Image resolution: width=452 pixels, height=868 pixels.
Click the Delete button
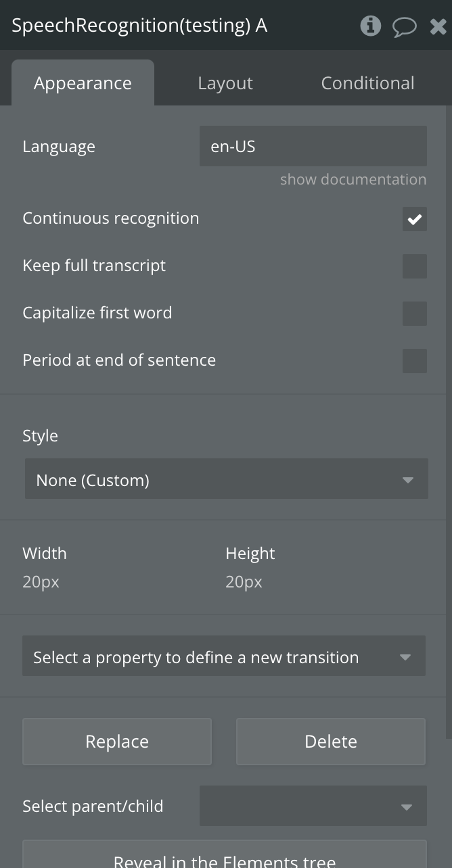[x=330, y=742]
